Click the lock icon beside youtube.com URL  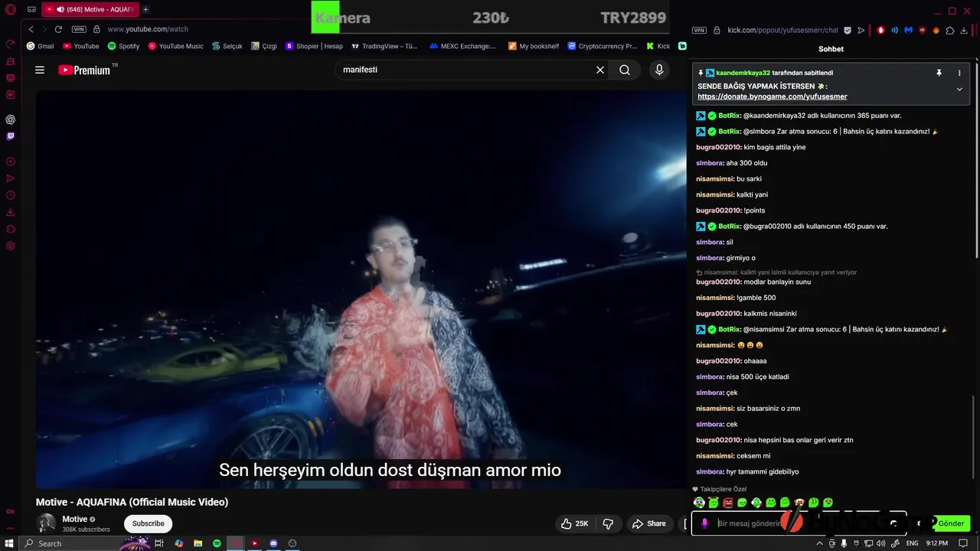96,29
